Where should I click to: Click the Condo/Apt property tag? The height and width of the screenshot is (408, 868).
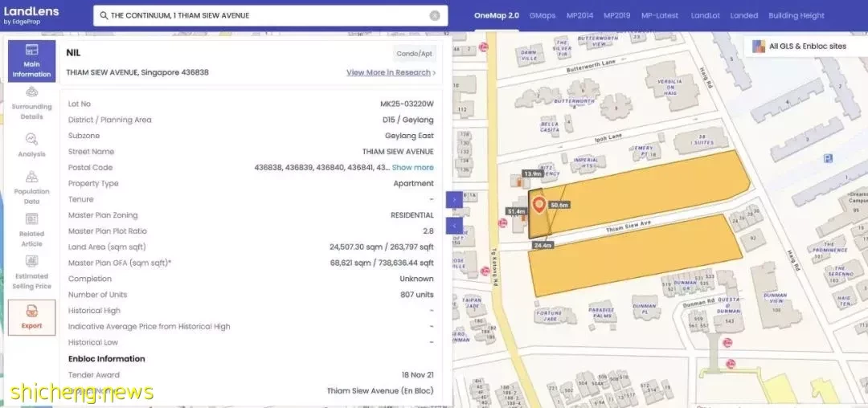pos(414,54)
